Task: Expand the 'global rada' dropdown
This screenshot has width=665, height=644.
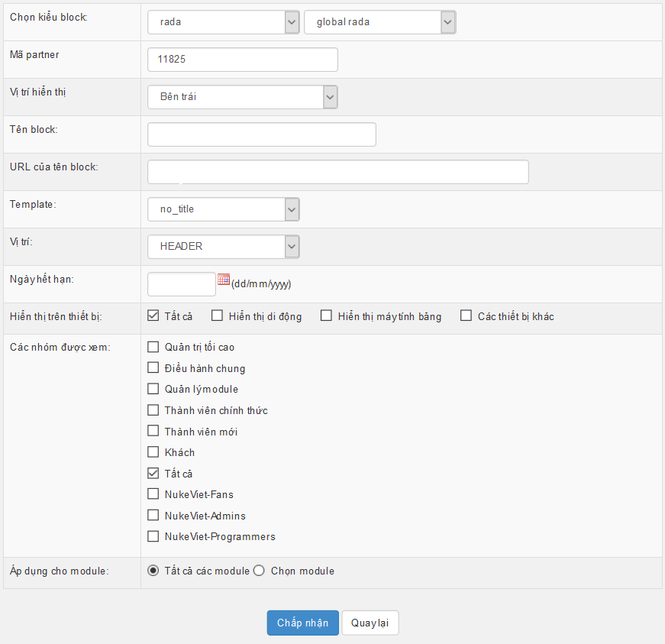Action: click(380, 22)
